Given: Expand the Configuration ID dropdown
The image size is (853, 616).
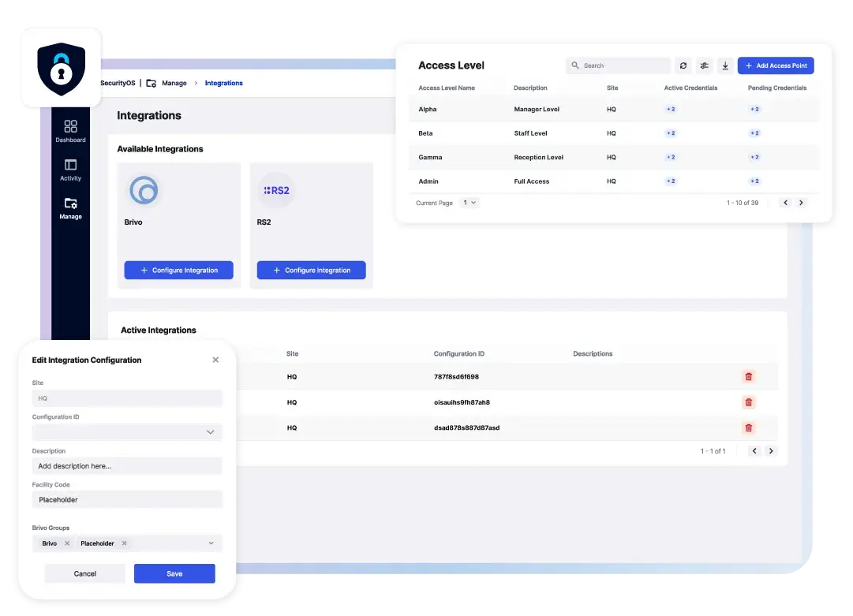Looking at the screenshot, I should coord(210,432).
